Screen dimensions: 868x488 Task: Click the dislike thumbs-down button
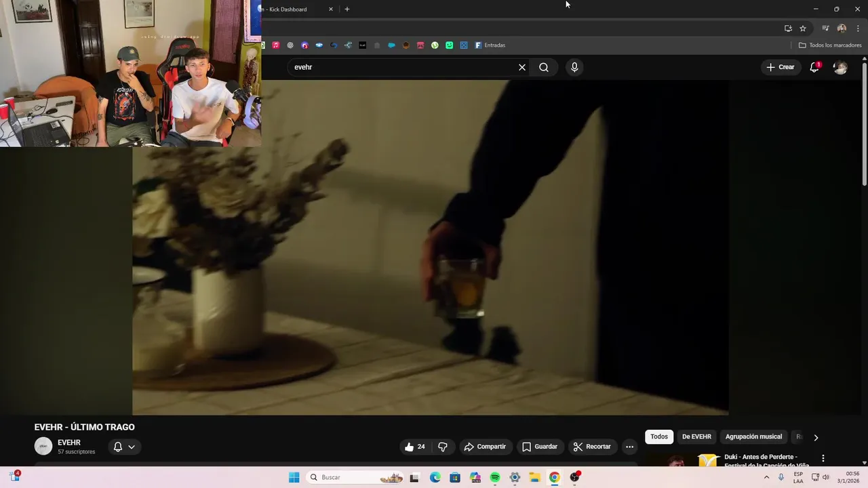pyautogui.click(x=443, y=447)
